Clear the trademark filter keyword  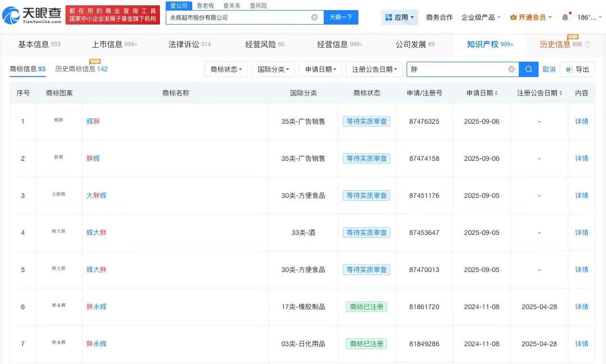click(x=511, y=70)
